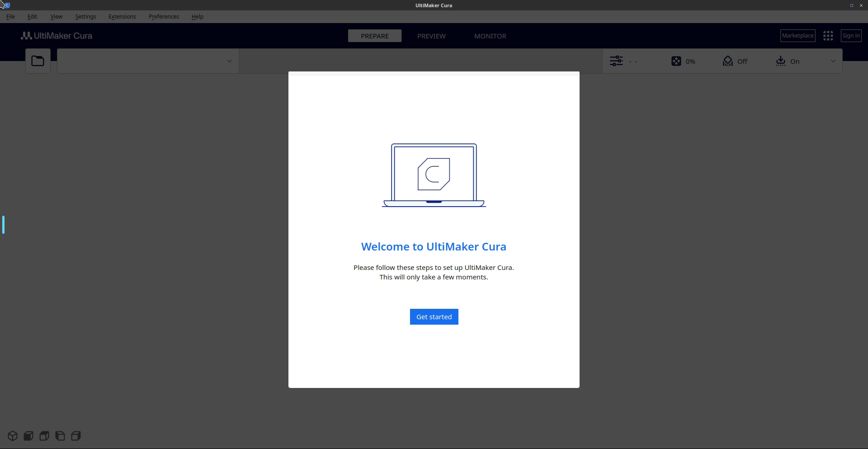Open the file folder icon
The width and height of the screenshot is (868, 449).
[x=38, y=61]
